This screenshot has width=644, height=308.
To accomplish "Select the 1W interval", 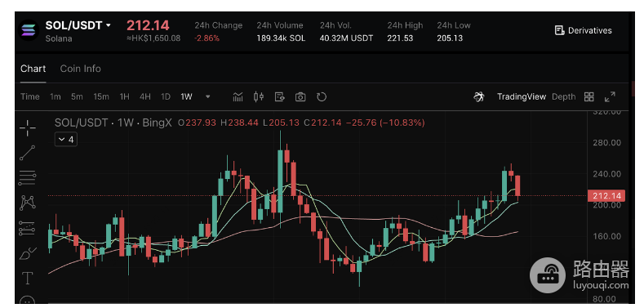I will coord(186,97).
